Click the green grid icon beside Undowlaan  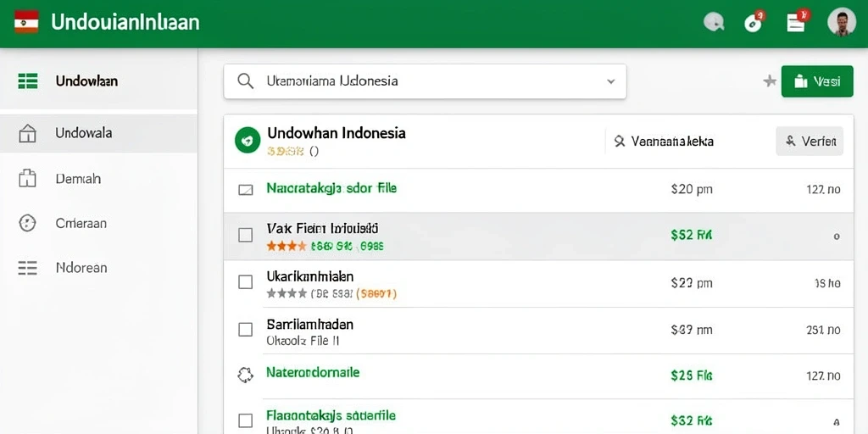(28, 81)
